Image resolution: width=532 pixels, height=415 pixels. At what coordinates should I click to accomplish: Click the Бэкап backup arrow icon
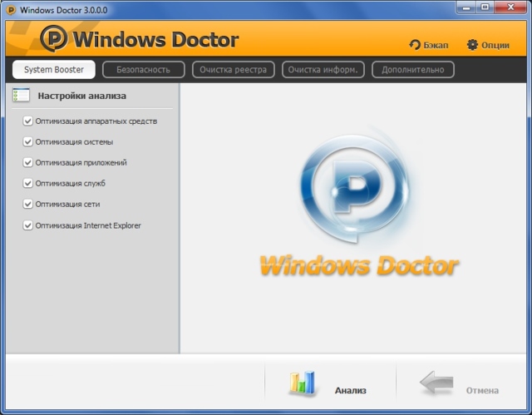(x=415, y=45)
